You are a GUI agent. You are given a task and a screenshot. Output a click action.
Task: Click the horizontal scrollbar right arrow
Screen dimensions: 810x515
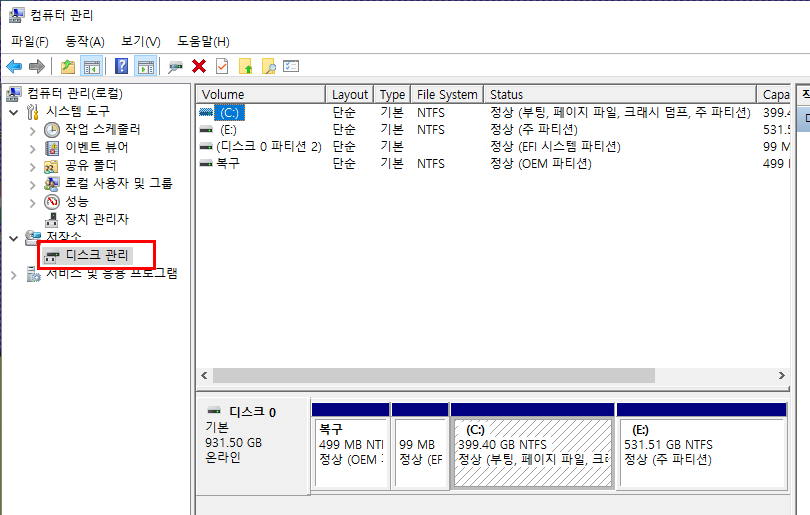tap(782, 376)
